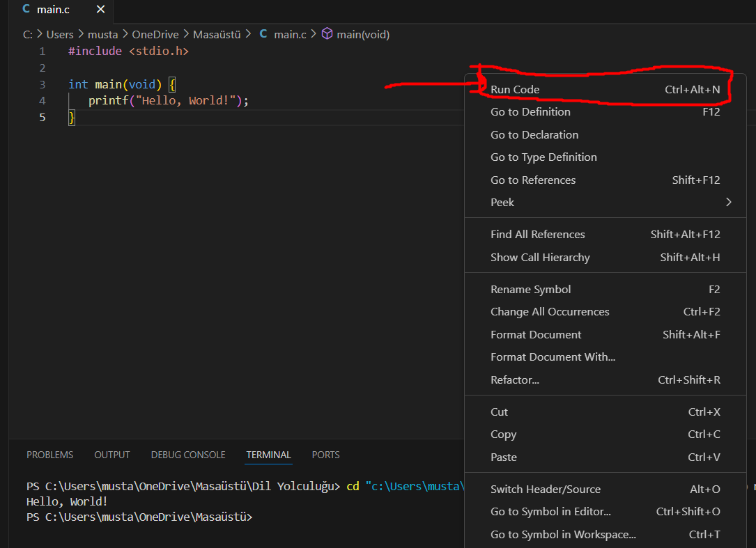Choose Cut from context menu
Image resolution: width=756 pixels, height=548 pixels.
[605, 412]
